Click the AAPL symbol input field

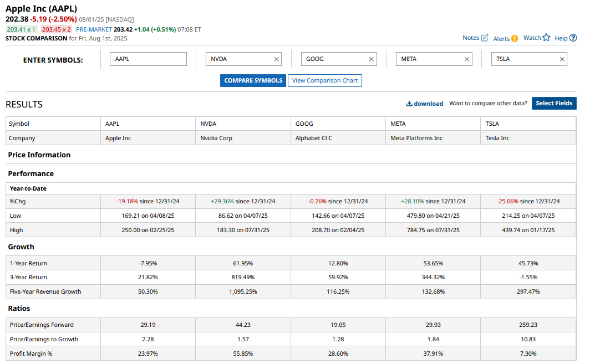pos(148,59)
